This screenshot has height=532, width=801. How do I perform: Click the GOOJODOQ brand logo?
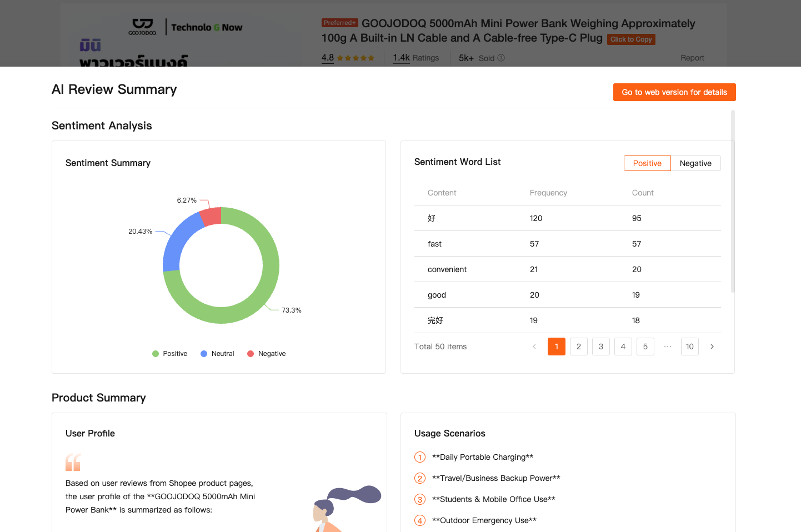pyautogui.click(x=142, y=27)
